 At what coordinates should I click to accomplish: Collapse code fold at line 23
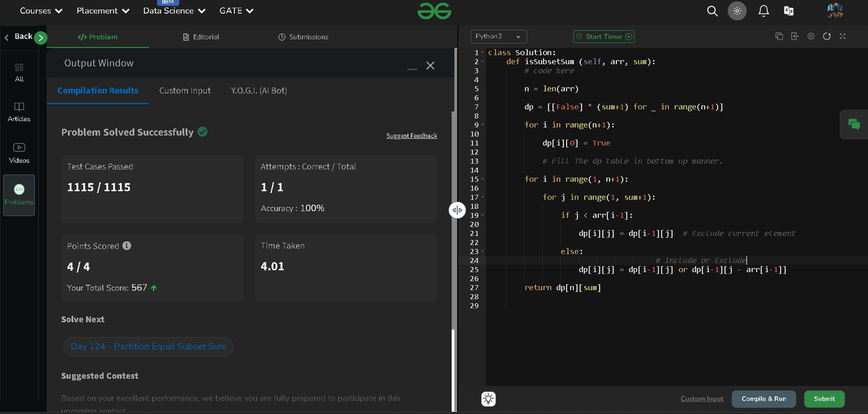[482, 251]
